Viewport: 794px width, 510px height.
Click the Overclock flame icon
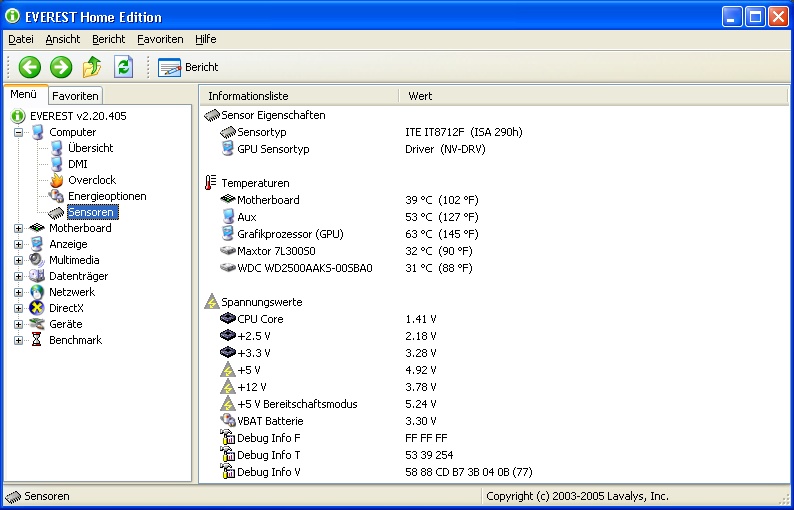pyautogui.click(x=57, y=180)
